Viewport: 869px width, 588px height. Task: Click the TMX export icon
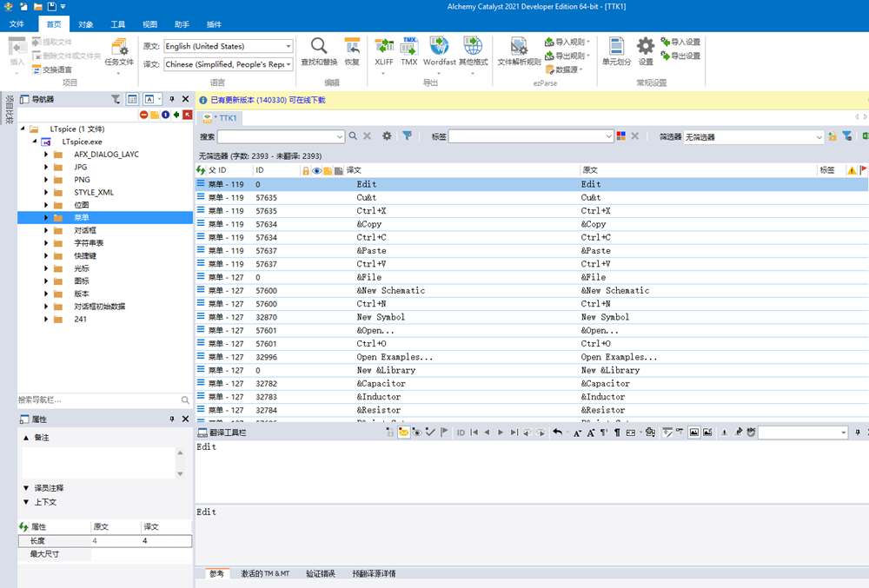pos(409,51)
